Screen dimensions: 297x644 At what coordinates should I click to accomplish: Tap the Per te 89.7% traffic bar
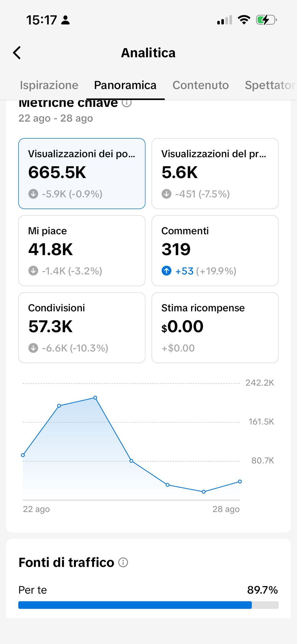click(148, 605)
